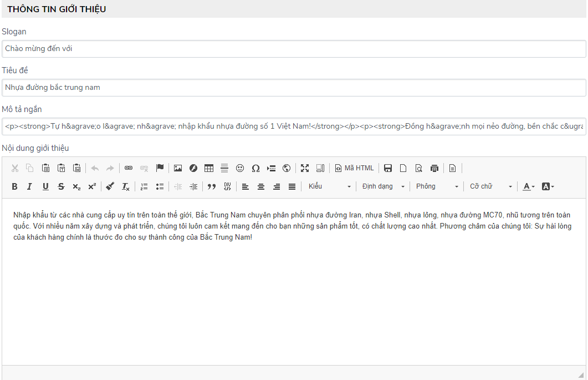The width and height of the screenshot is (588, 380).
Task: Open the smiley emoticon picker
Action: tap(240, 168)
